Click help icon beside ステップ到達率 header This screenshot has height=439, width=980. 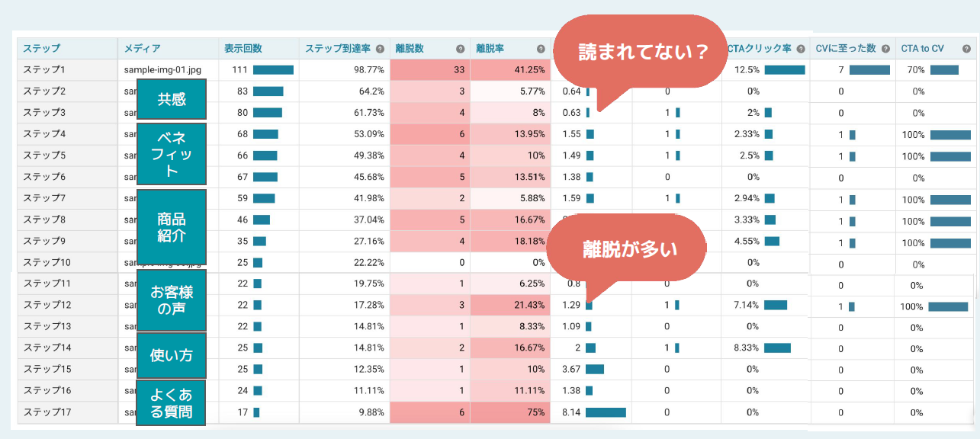coord(380,49)
